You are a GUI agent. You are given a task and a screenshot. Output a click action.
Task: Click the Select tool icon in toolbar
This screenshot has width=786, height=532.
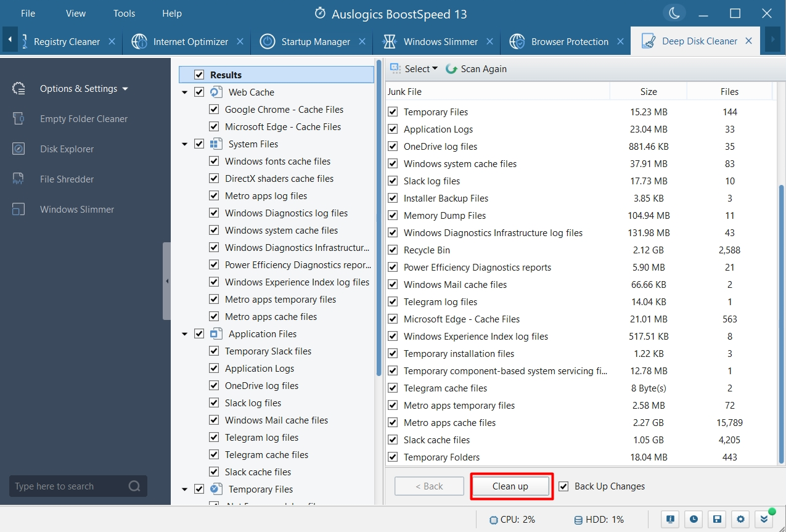pyautogui.click(x=395, y=68)
